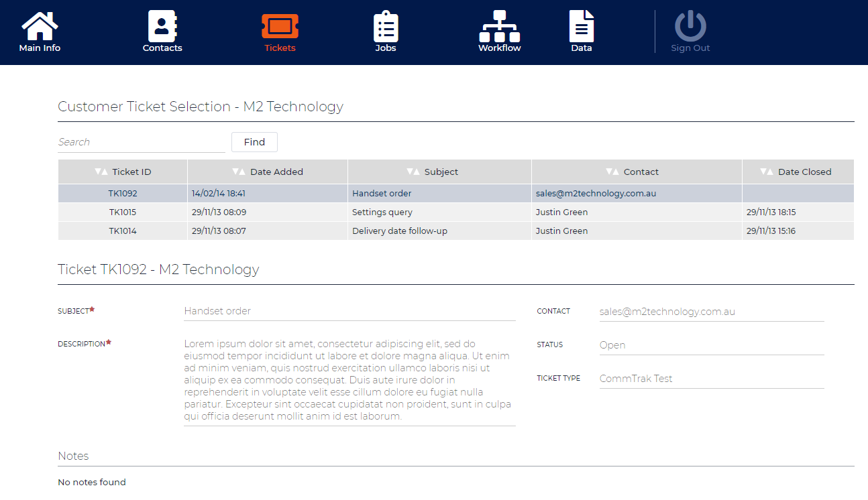Click the Data menu label
This screenshot has width=868, height=500.
582,48
